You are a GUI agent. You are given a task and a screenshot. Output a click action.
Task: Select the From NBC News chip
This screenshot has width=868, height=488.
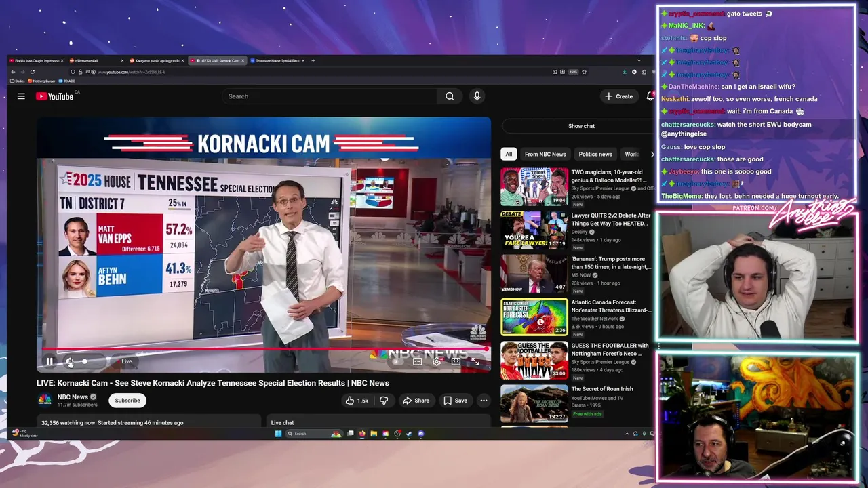545,154
